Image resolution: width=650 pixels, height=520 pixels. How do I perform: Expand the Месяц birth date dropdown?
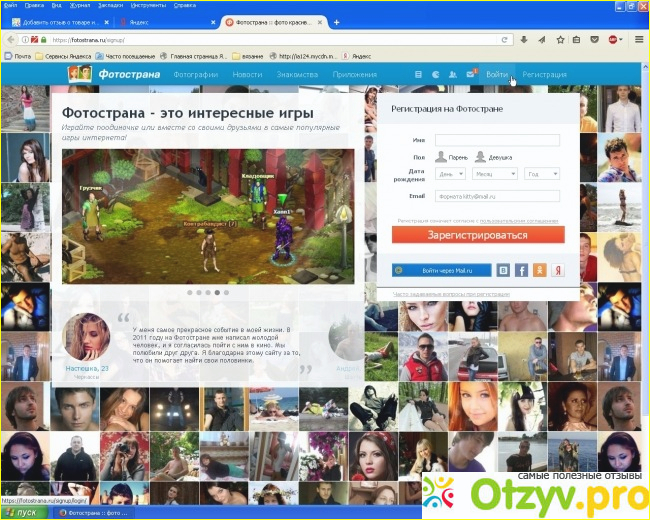495,174
